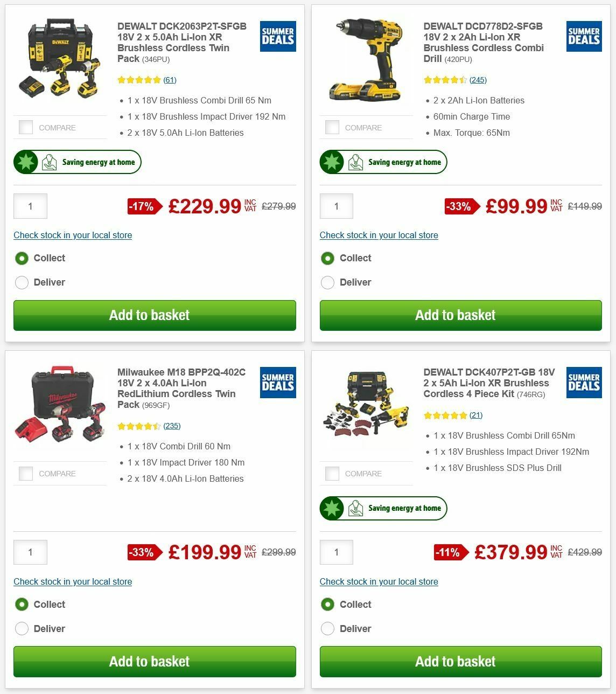Screen dimensions: 616x694
Task: Select Deliver for the DEWALT combi drill
Action: pyautogui.click(x=328, y=282)
